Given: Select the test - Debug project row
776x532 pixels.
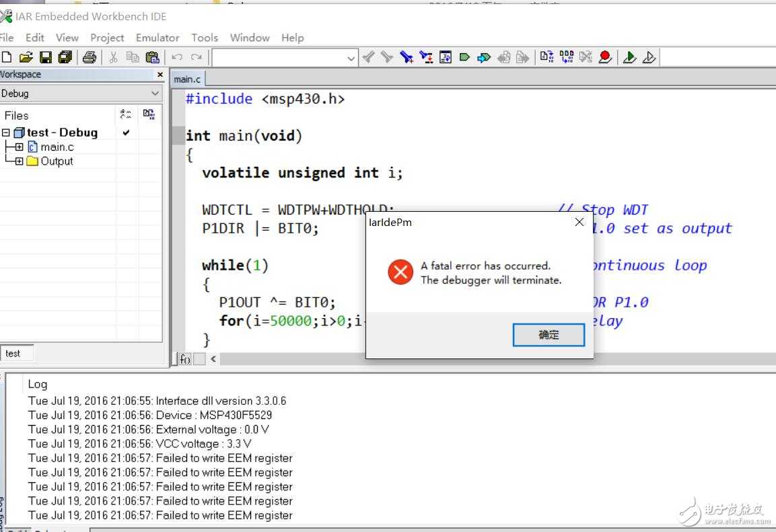Looking at the screenshot, I should (x=62, y=132).
